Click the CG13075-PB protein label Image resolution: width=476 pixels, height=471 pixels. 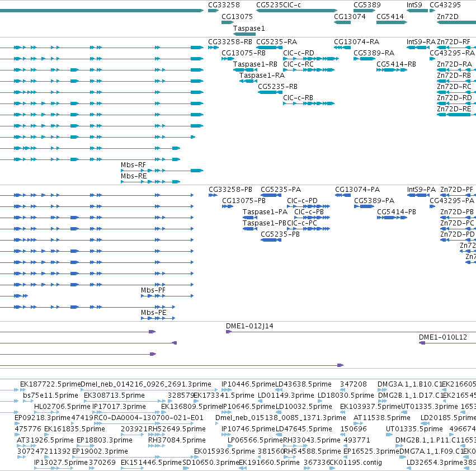click(244, 201)
